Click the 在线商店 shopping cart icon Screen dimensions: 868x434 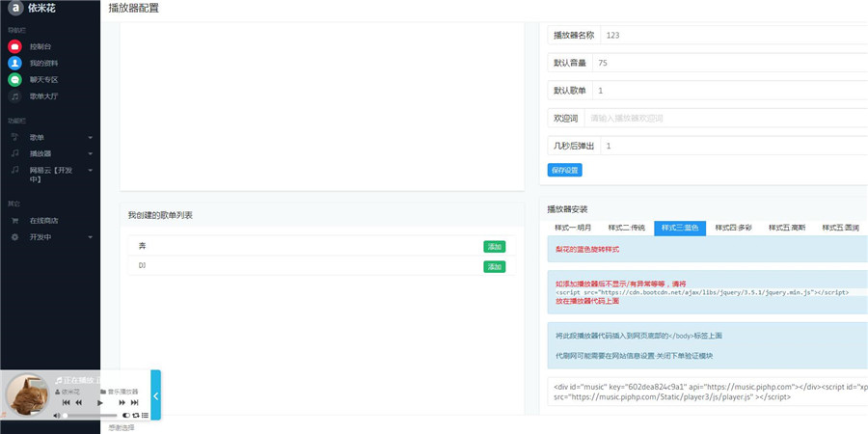click(x=14, y=220)
